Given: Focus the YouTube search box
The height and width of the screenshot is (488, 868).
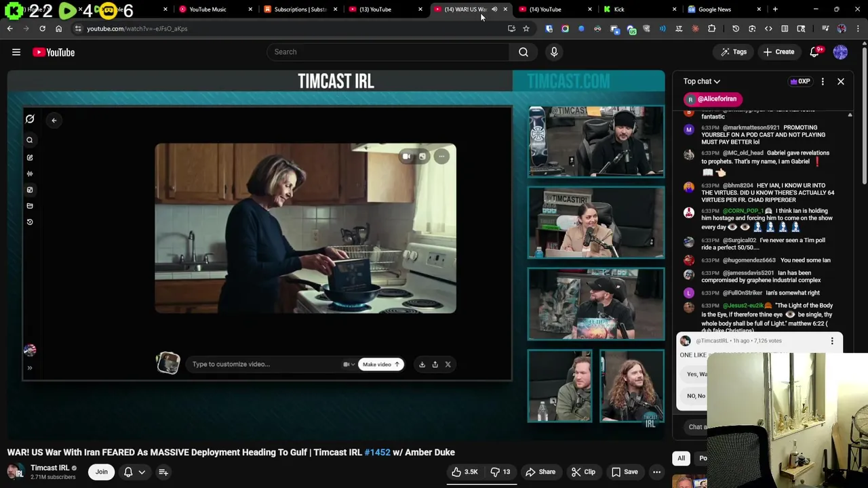Looking at the screenshot, I should tap(389, 52).
